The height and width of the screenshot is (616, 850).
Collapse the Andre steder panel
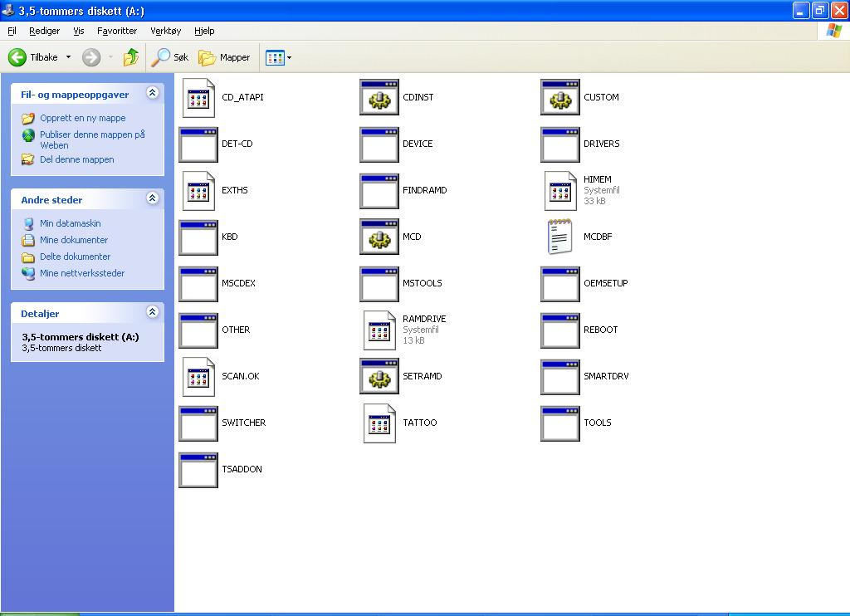click(153, 198)
